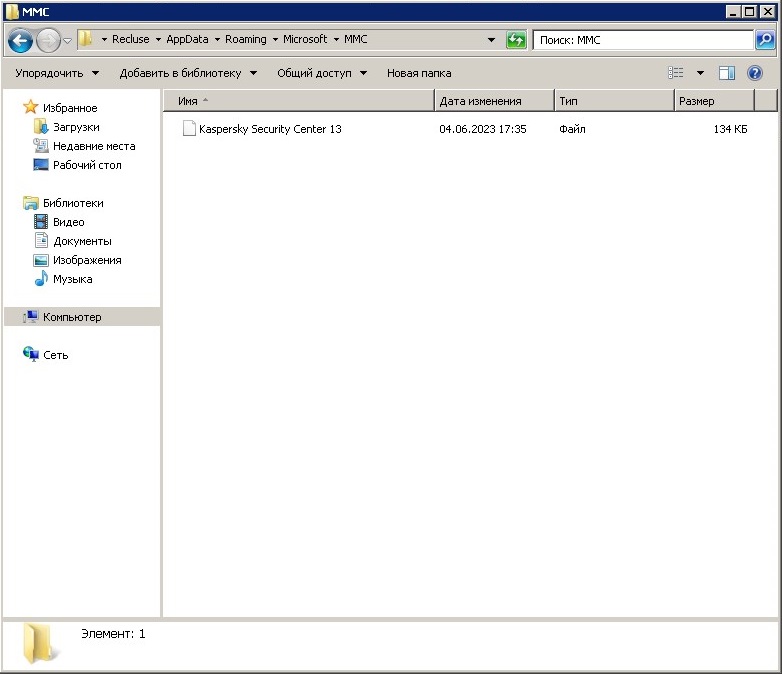Click the change view icon

[676, 73]
